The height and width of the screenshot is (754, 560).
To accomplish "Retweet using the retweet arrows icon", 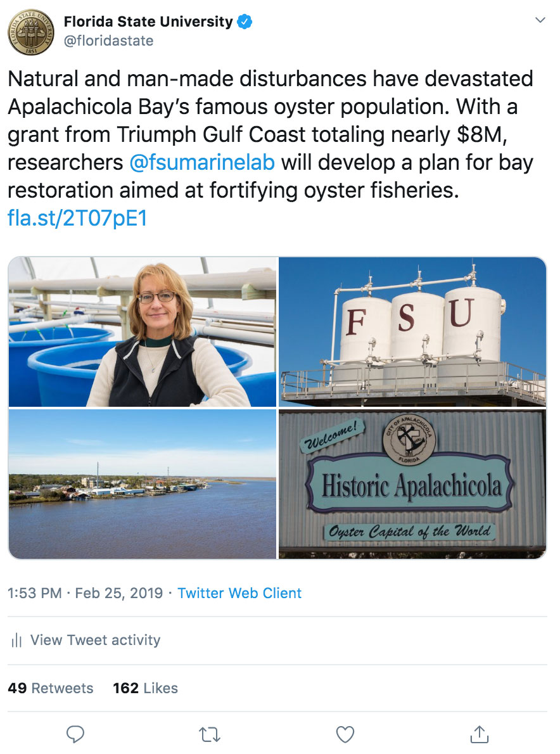I will pos(210,734).
